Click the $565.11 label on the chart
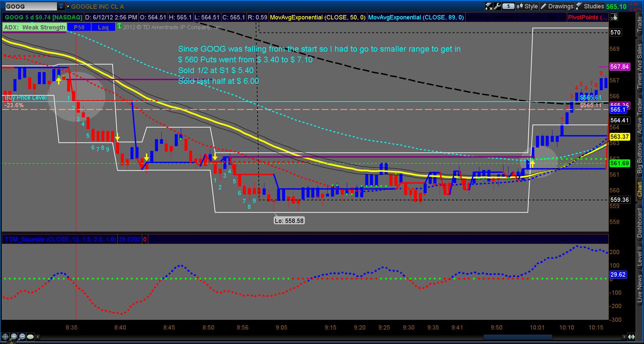 coord(591,105)
